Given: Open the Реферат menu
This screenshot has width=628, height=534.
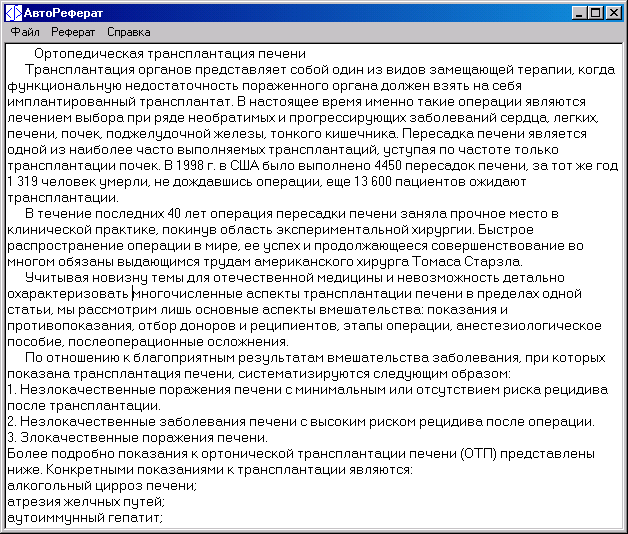Looking at the screenshot, I should pyautogui.click(x=73, y=32).
